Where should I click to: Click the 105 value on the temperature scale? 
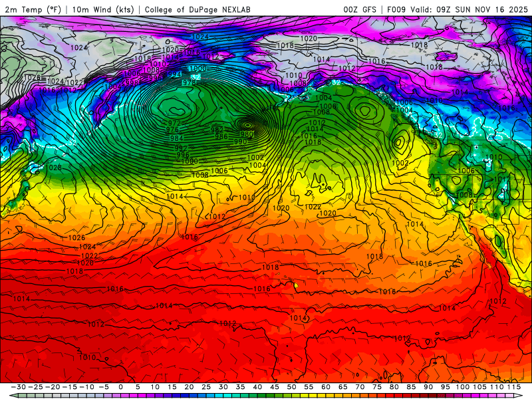tap(479, 387)
